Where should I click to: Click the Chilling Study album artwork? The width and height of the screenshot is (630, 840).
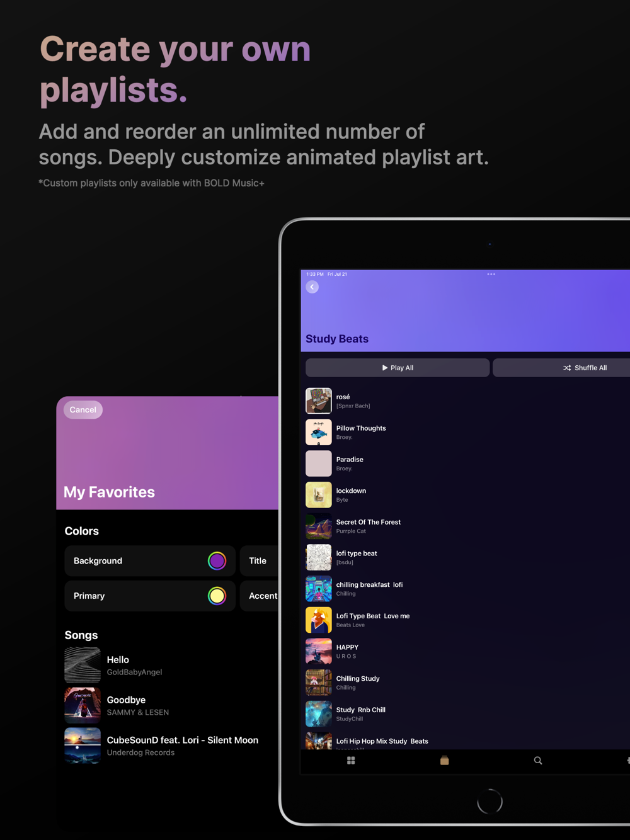[319, 683]
